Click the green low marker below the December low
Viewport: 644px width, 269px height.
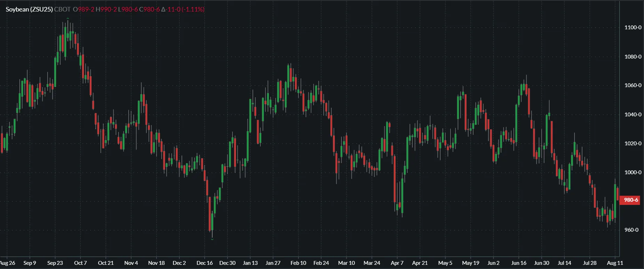point(212,239)
